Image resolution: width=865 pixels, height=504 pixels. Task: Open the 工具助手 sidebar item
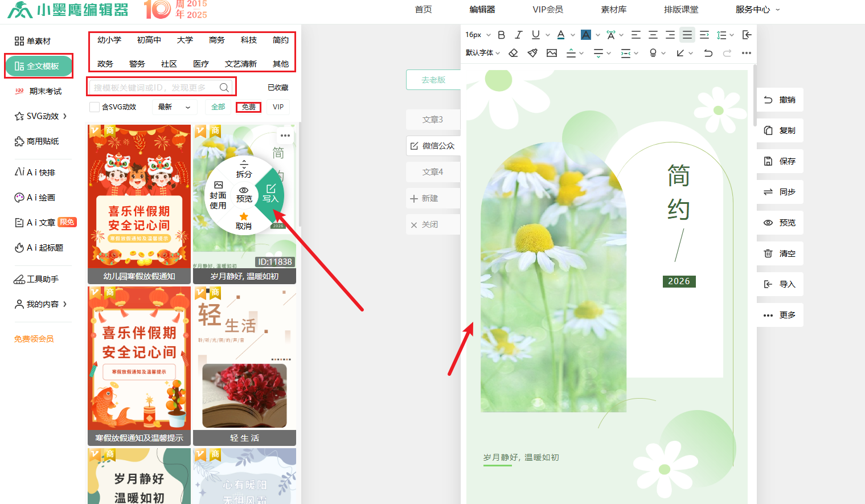[x=36, y=279]
